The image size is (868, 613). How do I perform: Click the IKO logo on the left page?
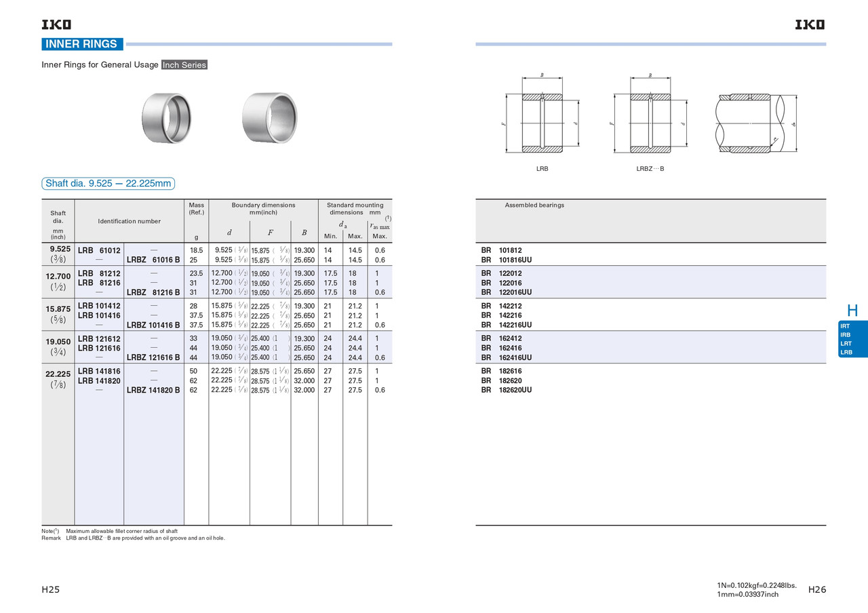[x=56, y=25]
